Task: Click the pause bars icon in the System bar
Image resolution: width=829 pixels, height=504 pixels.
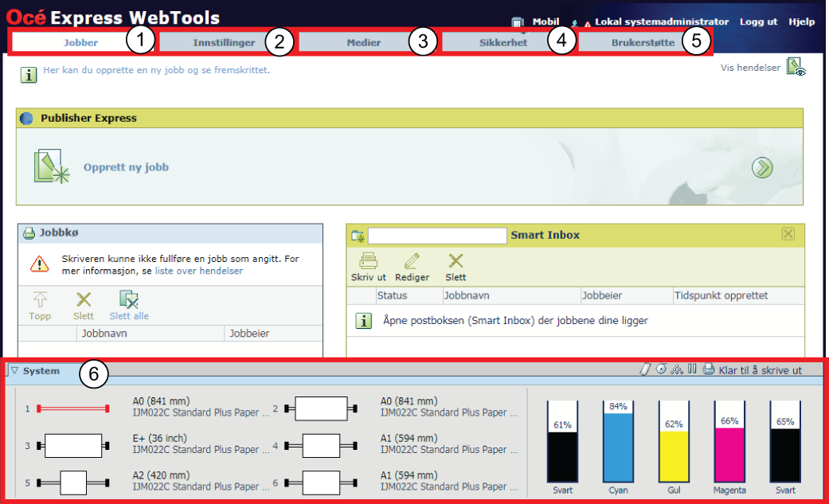Action: coord(693,369)
